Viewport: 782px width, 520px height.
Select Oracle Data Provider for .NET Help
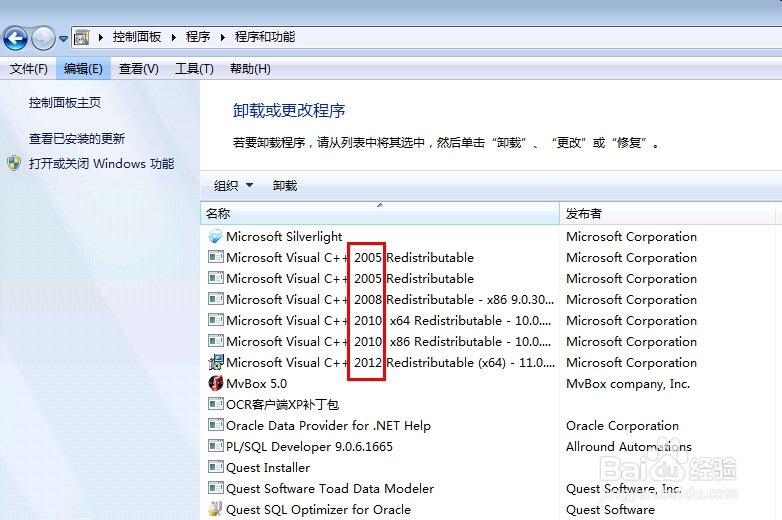pyautogui.click(x=328, y=425)
